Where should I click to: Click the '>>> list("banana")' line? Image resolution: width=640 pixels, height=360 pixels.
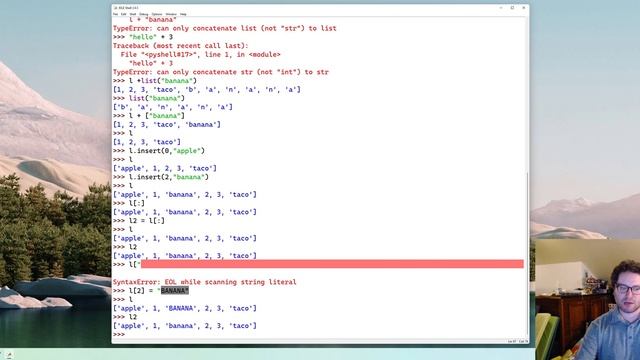(x=149, y=98)
